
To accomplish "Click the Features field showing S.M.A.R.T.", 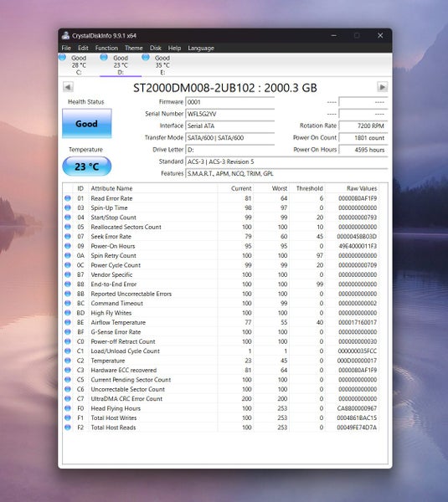I will (286, 173).
